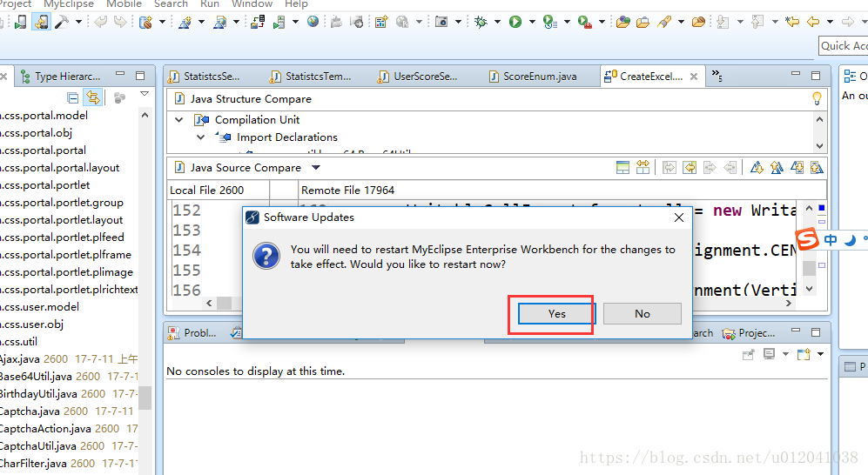Screen dimensions: 868x475
Task: Open the hammer build dropdown arrow
Action: (78, 22)
